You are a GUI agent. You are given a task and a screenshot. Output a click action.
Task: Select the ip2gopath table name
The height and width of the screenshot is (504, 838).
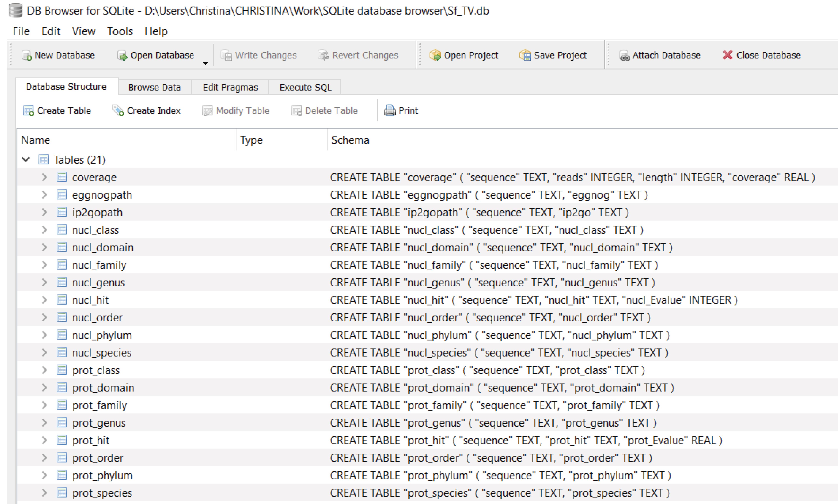(97, 213)
